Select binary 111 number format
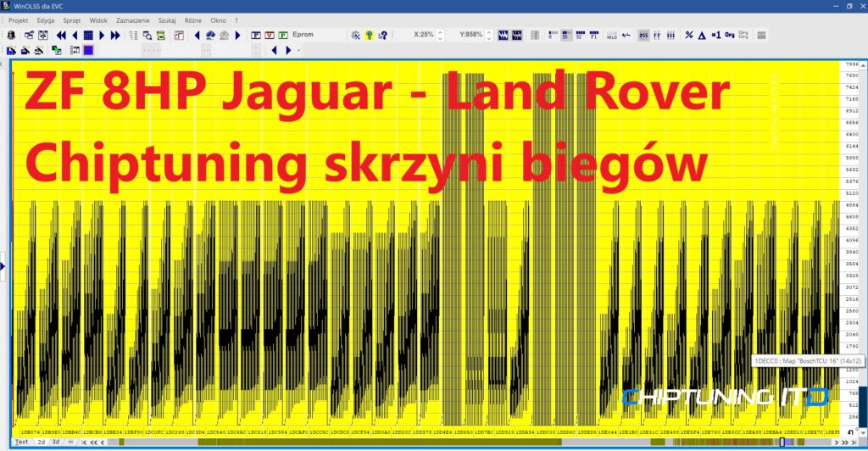 click(x=671, y=35)
